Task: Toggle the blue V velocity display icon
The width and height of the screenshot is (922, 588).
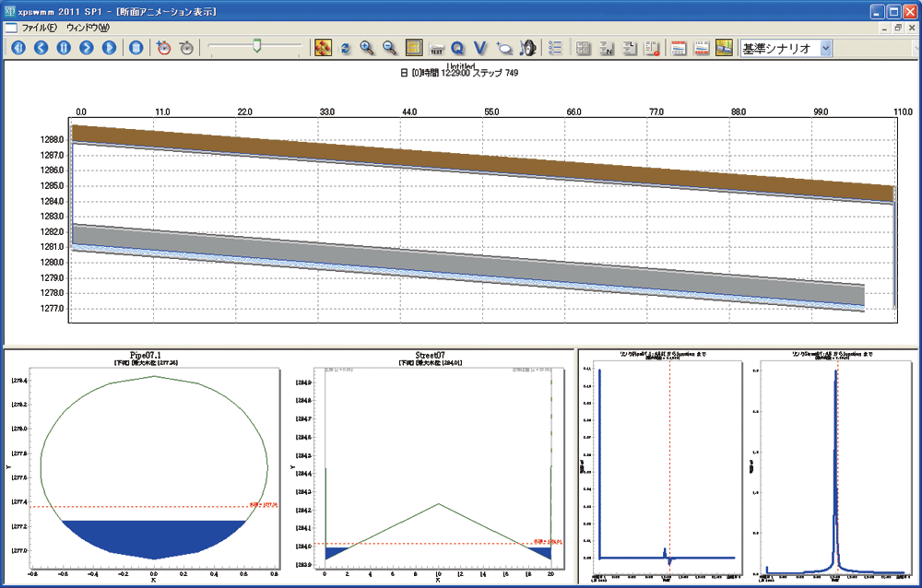Action: pos(479,47)
